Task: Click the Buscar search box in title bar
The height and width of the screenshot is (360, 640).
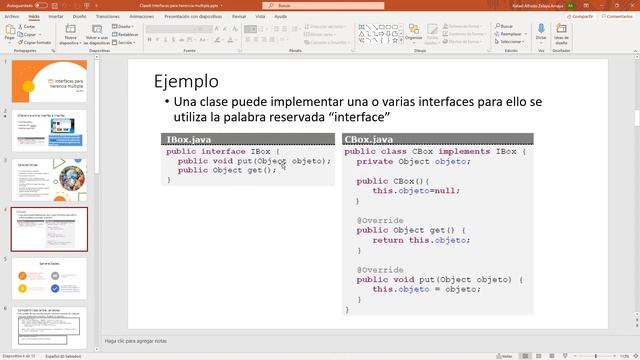Action: click(x=323, y=6)
